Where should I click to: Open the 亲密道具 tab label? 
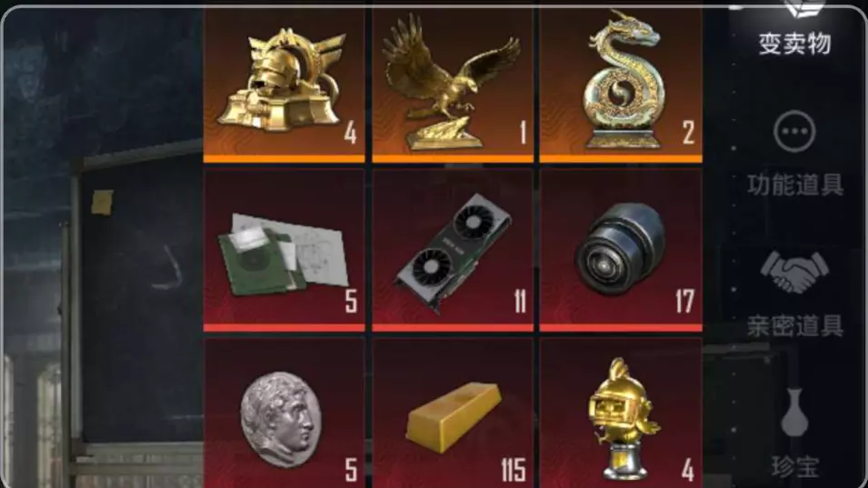[x=795, y=326]
